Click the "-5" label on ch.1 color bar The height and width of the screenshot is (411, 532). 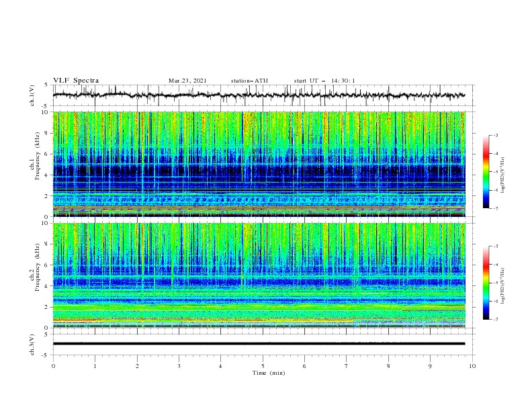[x=496, y=172]
